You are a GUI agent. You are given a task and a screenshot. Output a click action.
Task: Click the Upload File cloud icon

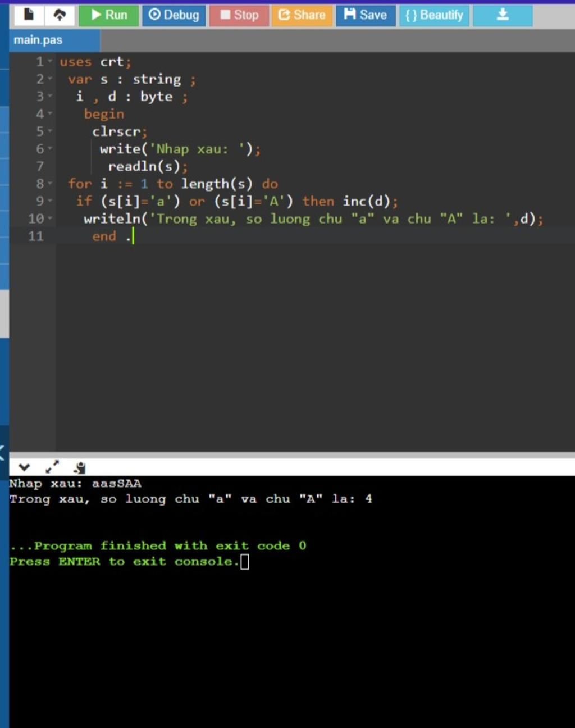[x=60, y=15]
